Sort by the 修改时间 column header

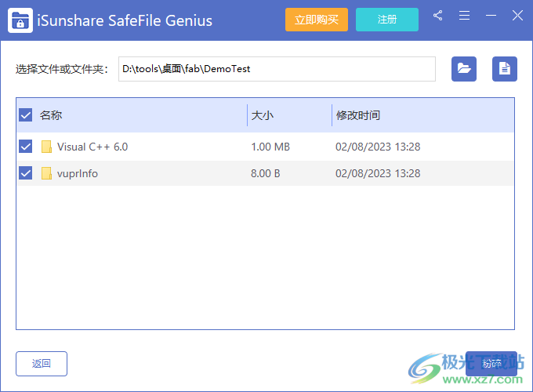tap(358, 115)
